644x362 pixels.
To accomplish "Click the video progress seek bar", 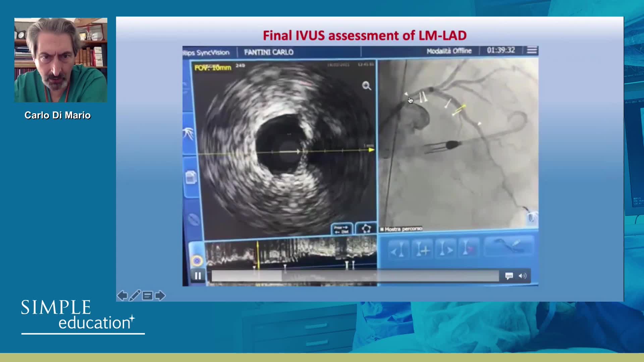I will point(355,276).
